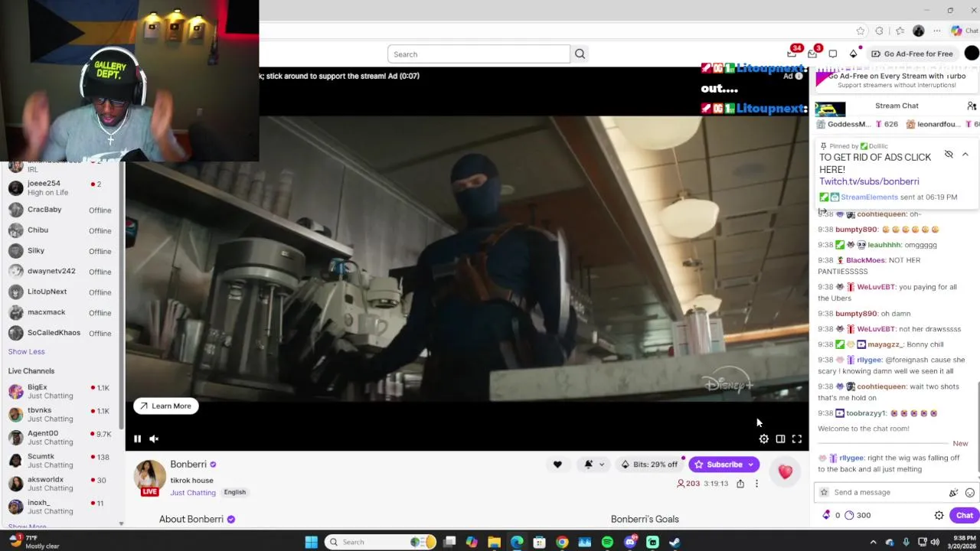Open the notification bell dropdown
Screen dimensions: 980x551
[x=593, y=465]
